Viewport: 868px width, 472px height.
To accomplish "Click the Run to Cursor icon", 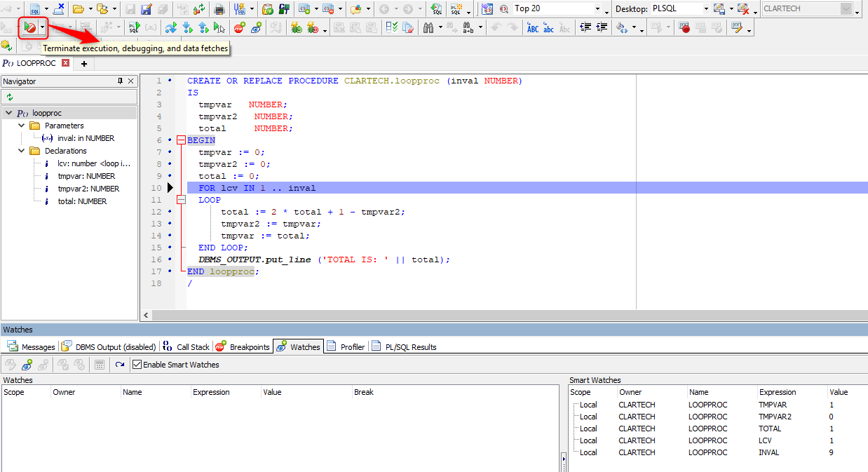I will point(219,28).
